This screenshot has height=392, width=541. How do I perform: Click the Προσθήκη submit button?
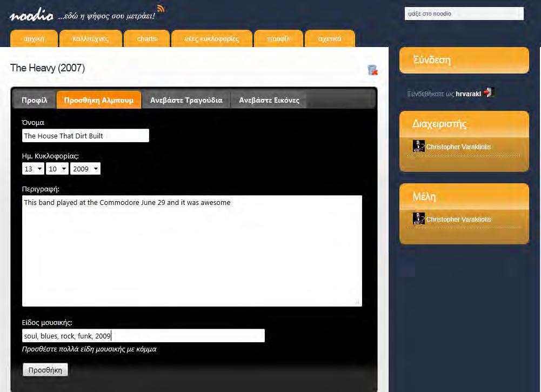pos(45,370)
